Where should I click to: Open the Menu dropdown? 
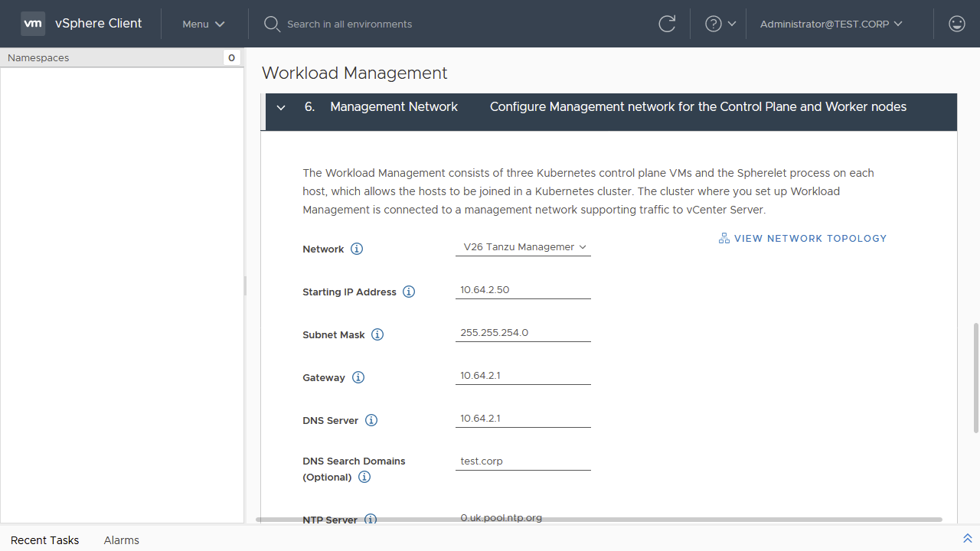coord(204,24)
